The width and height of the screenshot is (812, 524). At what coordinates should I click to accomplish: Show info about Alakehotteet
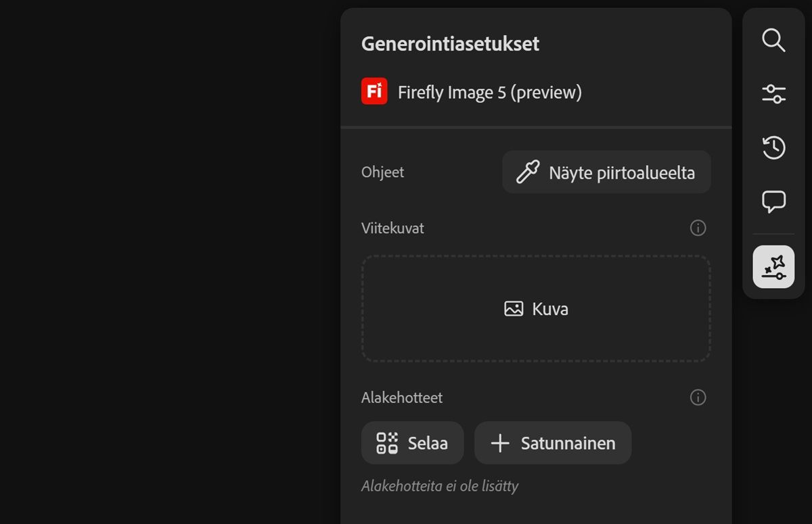[x=698, y=397]
